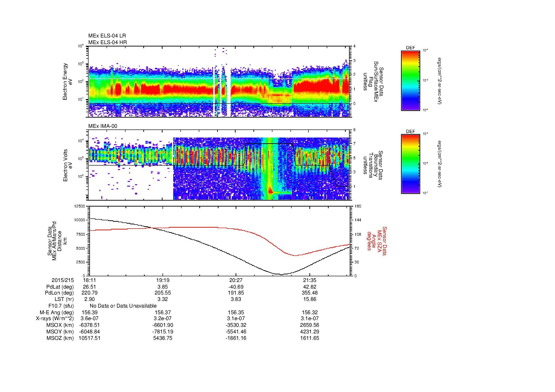
Task: Click the MSOZ value '10517.51'
Action: click(90, 338)
